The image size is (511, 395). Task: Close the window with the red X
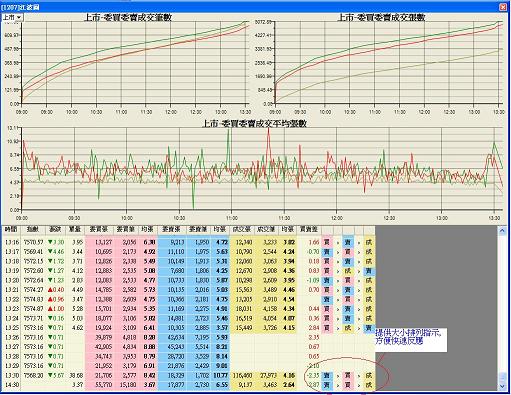click(x=503, y=6)
